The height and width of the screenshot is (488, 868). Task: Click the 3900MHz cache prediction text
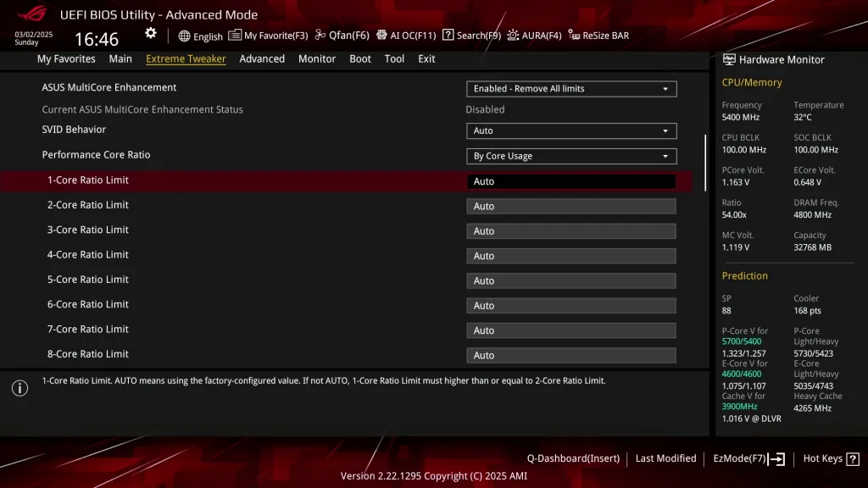pos(739,407)
